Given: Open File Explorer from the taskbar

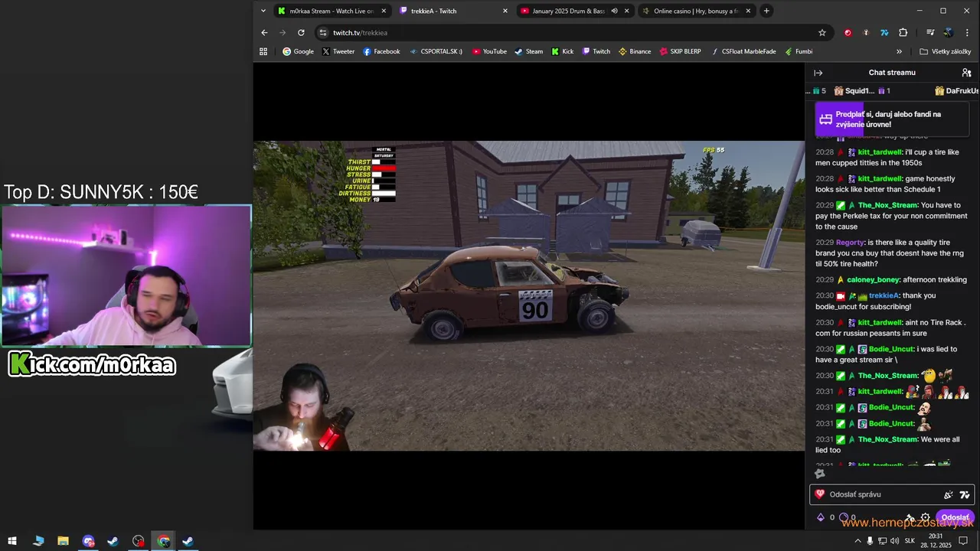Looking at the screenshot, I should coord(63,541).
